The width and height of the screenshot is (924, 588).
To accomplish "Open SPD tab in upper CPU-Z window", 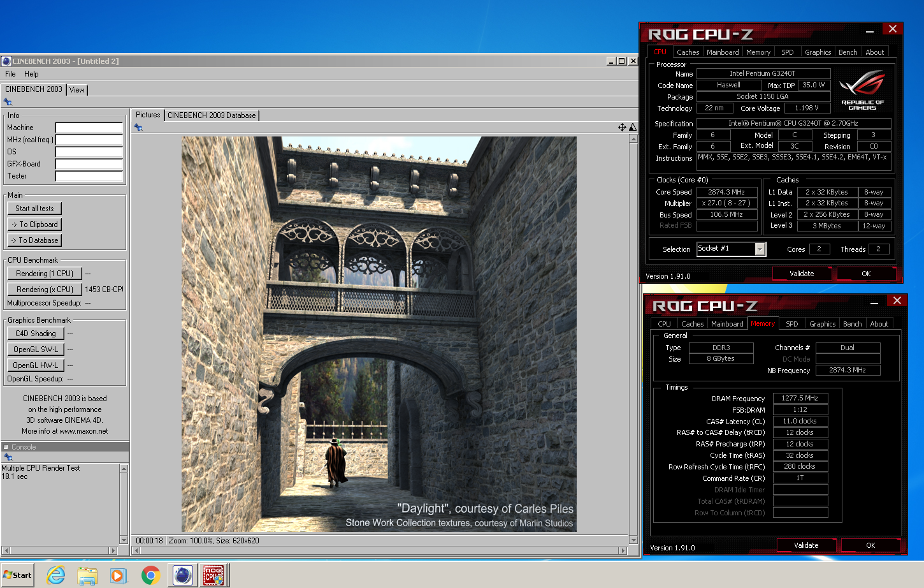I will click(788, 52).
